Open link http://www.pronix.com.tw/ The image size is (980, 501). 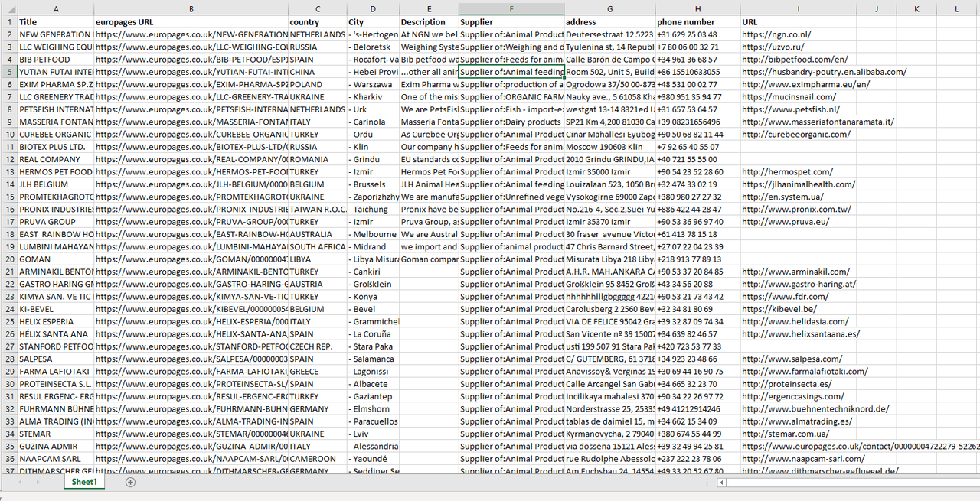(x=796, y=209)
